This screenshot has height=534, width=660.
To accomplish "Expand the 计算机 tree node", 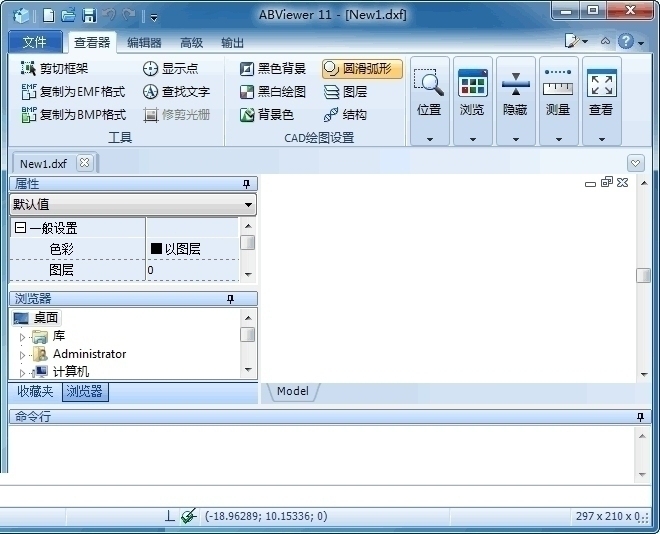I will click(22, 373).
